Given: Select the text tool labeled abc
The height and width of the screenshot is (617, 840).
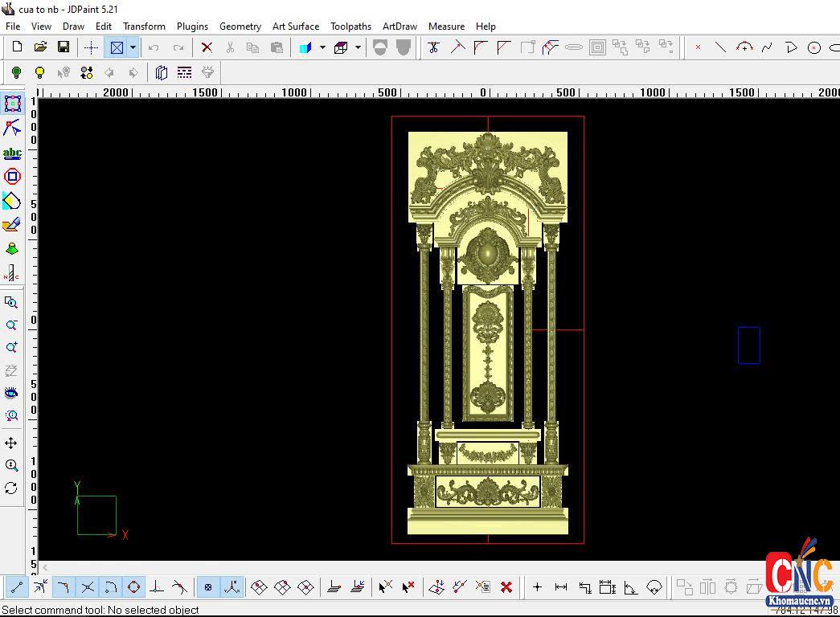Looking at the screenshot, I should [12, 153].
